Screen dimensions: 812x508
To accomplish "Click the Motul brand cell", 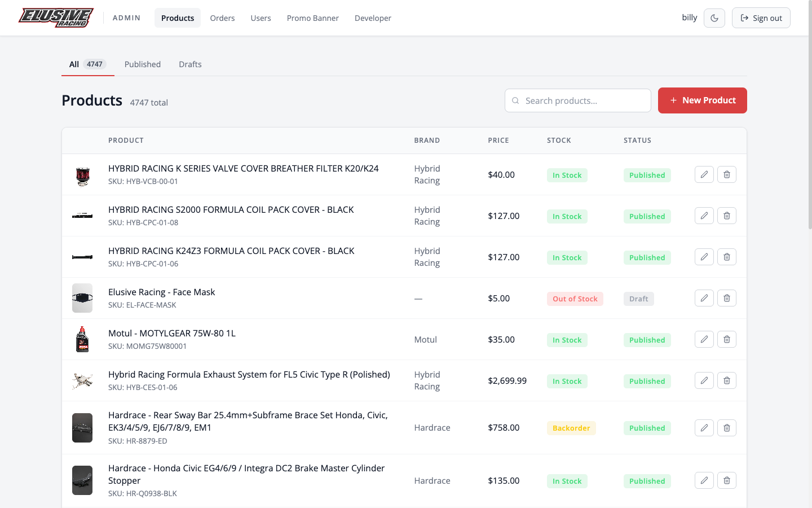I will [x=426, y=339].
